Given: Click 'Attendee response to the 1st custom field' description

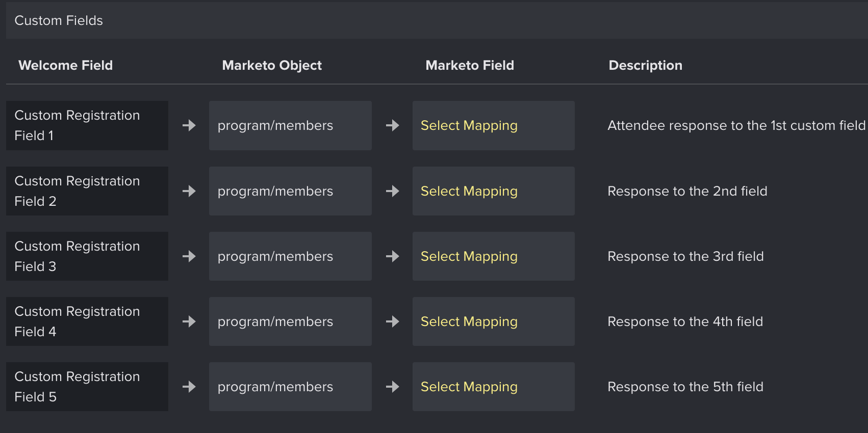Looking at the screenshot, I should pyautogui.click(x=736, y=125).
